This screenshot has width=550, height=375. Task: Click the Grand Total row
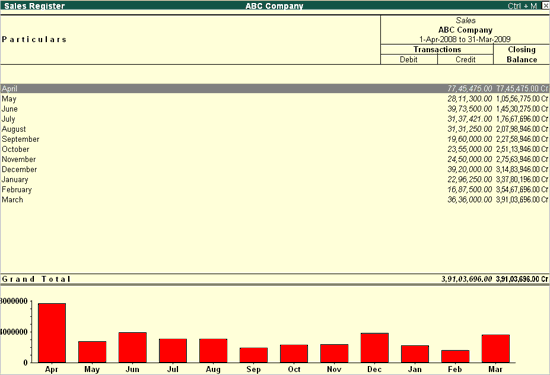coord(275,279)
